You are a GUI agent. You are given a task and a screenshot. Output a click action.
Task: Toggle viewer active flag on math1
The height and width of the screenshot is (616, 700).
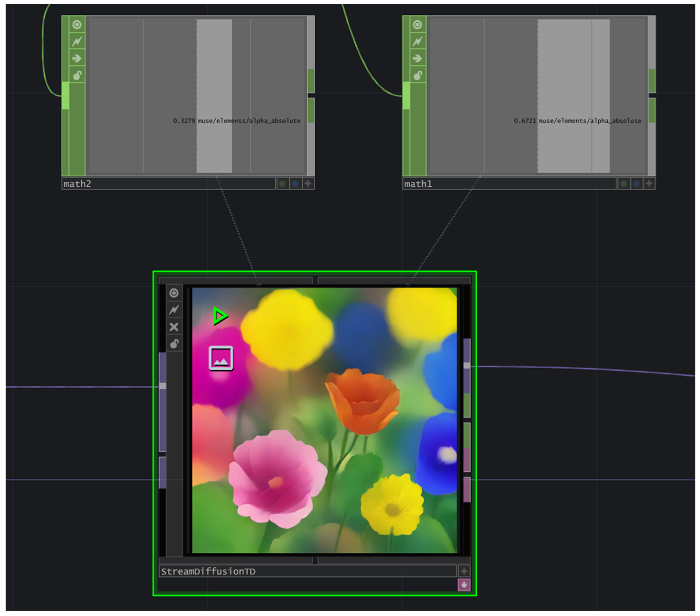pos(417,25)
